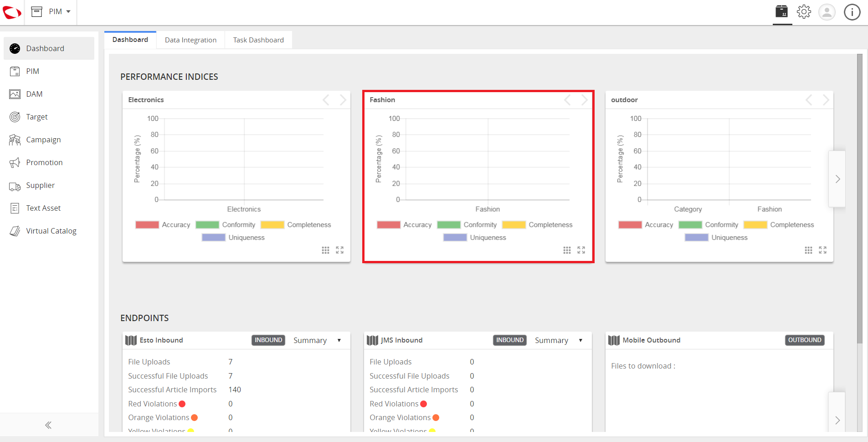868x442 pixels.
Task: Click INBOUND badge on JMS Inbound
Action: click(510, 340)
